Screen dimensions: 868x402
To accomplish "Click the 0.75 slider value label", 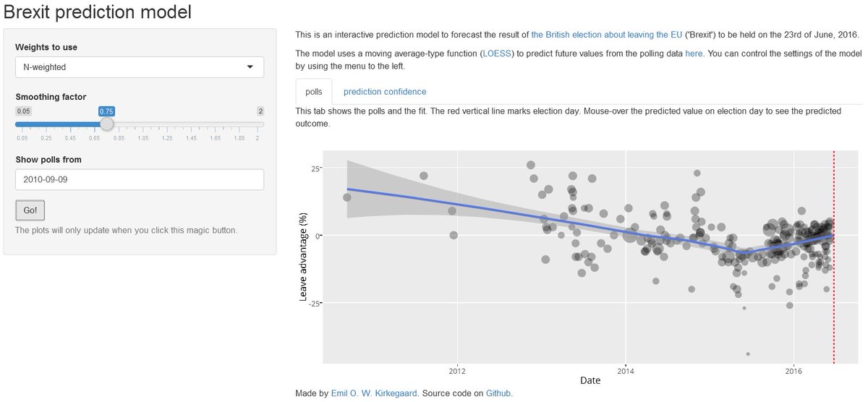I will [x=106, y=111].
